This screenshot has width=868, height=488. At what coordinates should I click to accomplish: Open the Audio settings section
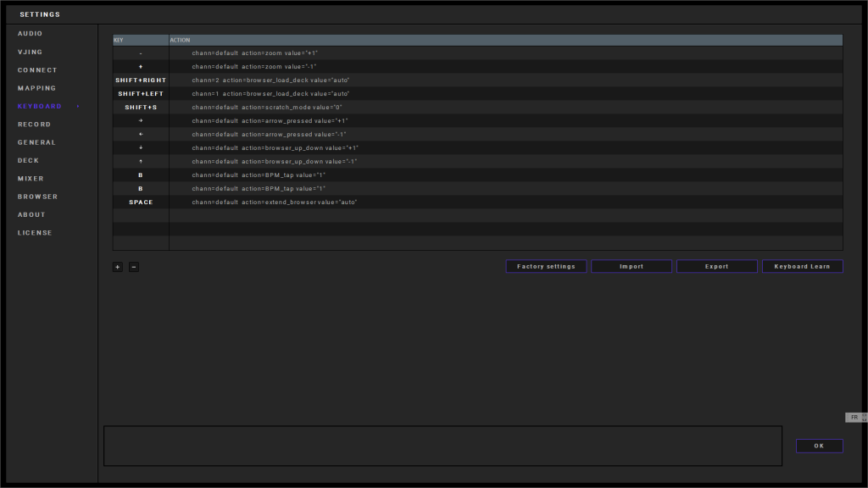pos(31,34)
